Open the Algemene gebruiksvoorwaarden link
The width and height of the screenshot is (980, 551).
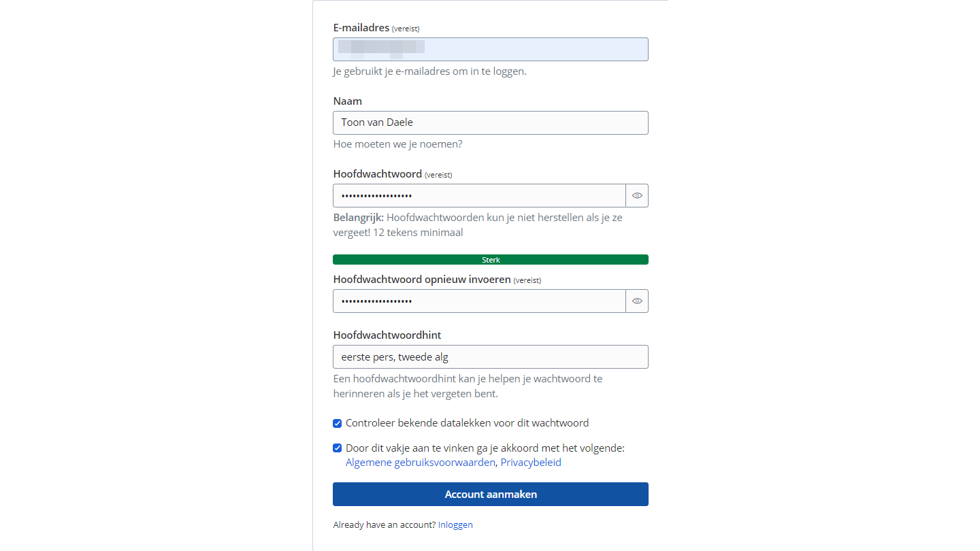click(x=420, y=463)
